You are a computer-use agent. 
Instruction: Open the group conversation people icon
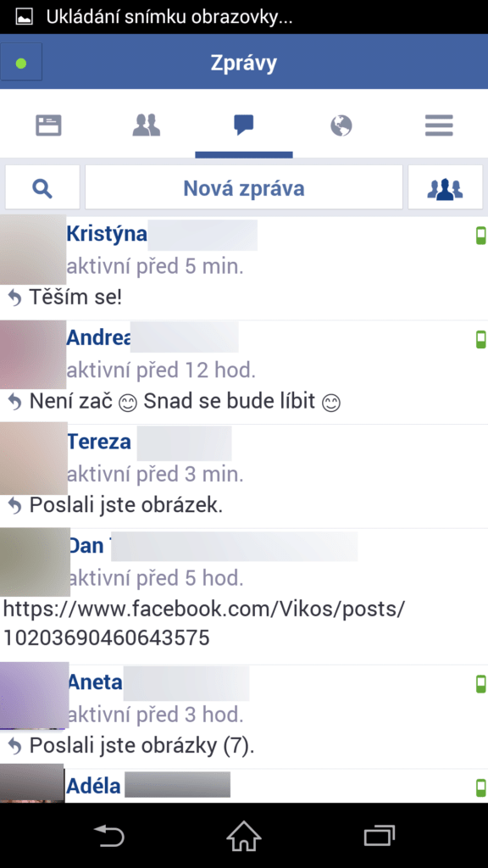(x=446, y=188)
